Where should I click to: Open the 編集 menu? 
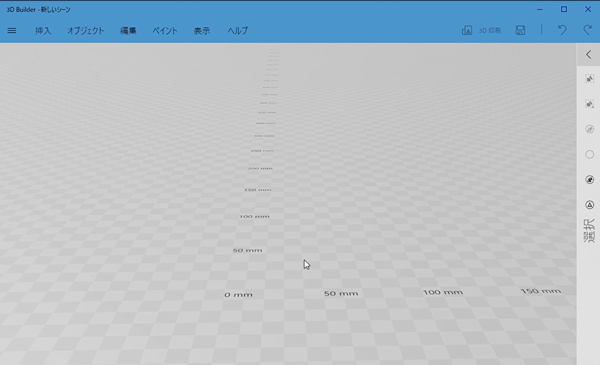[128, 31]
